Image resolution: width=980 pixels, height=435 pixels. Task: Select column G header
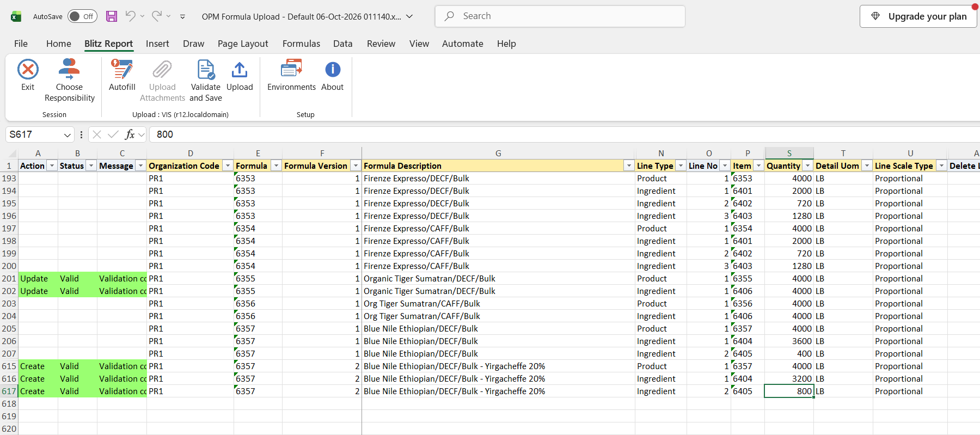pos(498,154)
